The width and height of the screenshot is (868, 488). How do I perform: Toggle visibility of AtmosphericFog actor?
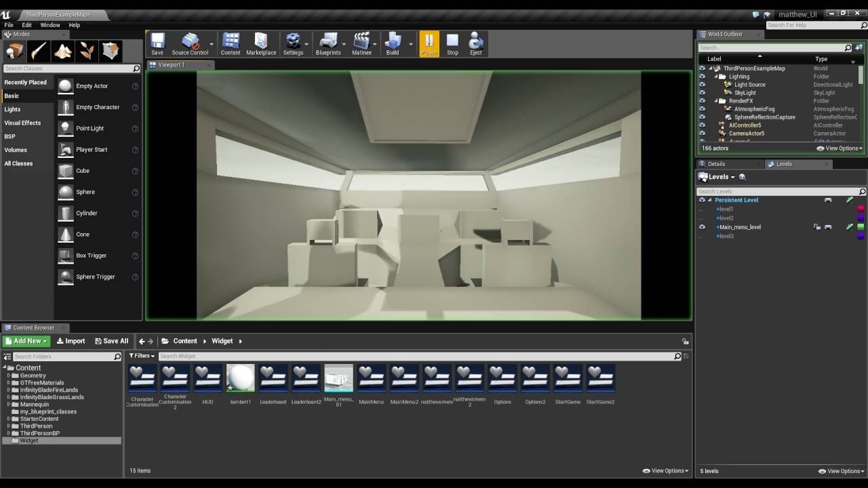pos(702,109)
